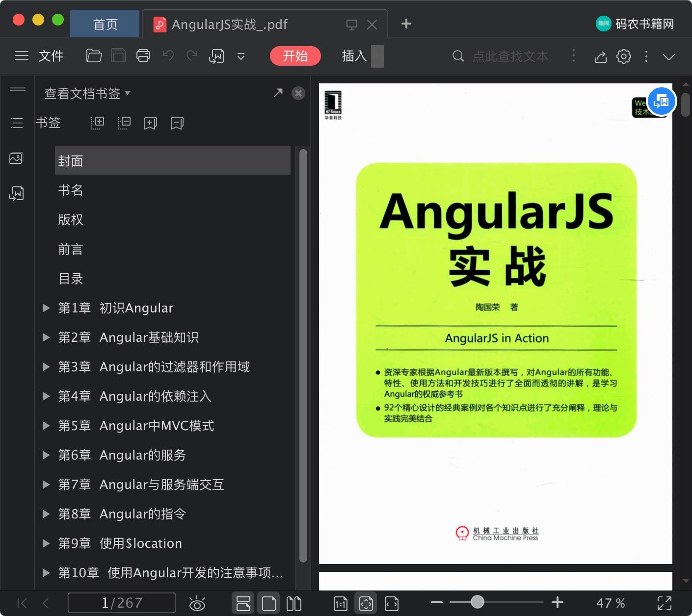This screenshot has height=616, width=692.
Task: Open the hamburger file menu icon
Action: point(22,56)
